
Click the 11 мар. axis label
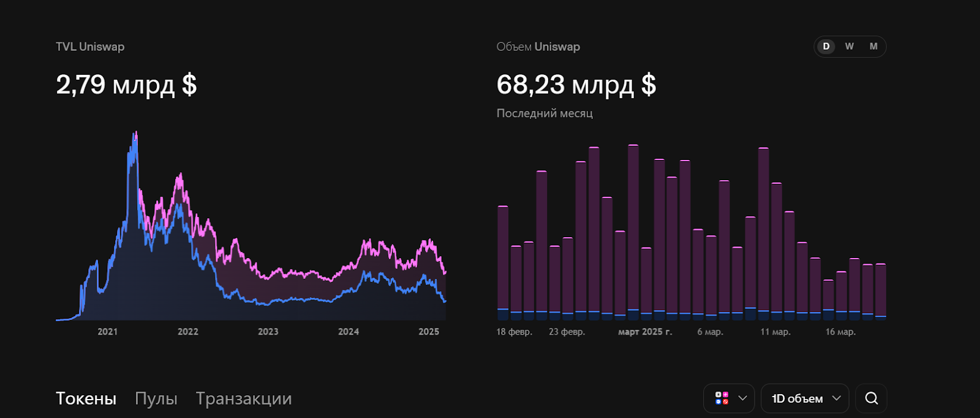coord(775,332)
